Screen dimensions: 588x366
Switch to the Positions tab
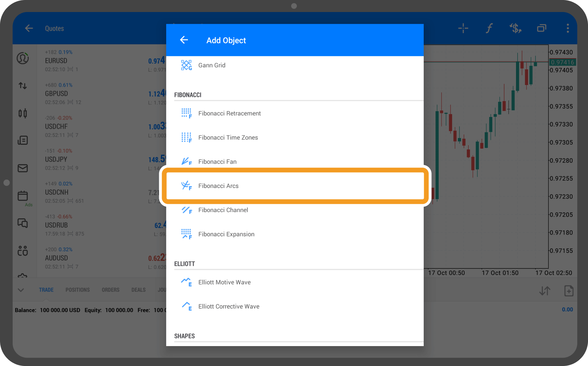(x=77, y=290)
